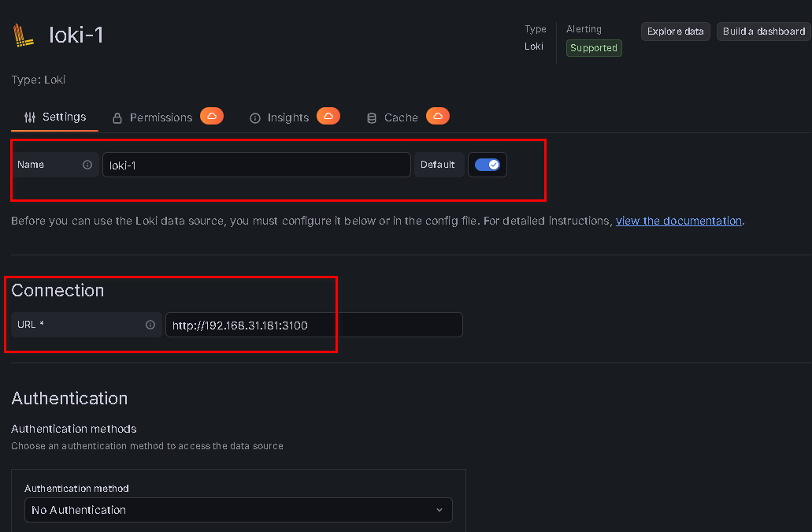Click the Authentication section heading

coord(69,398)
